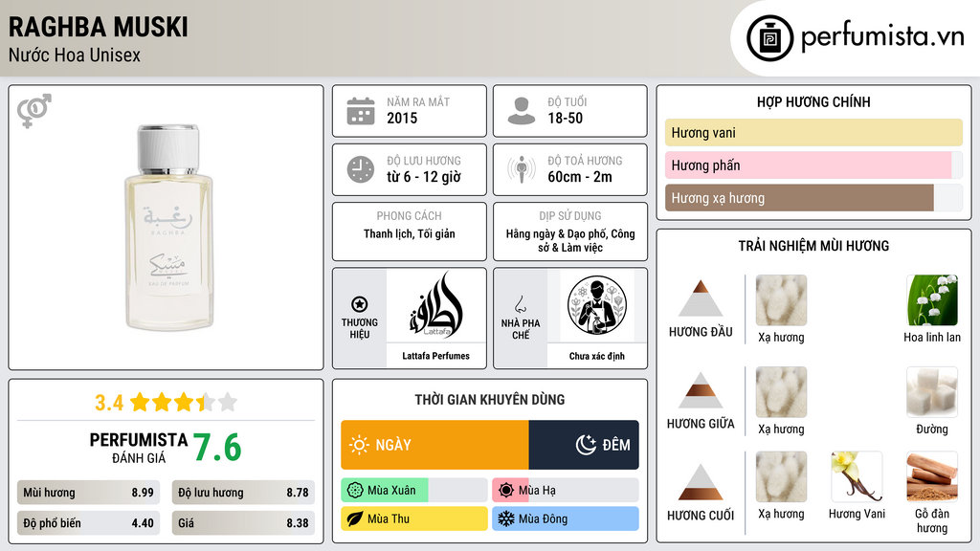Click the sillage value 60cm - 2m
The width and height of the screenshot is (980, 551).
(580, 177)
